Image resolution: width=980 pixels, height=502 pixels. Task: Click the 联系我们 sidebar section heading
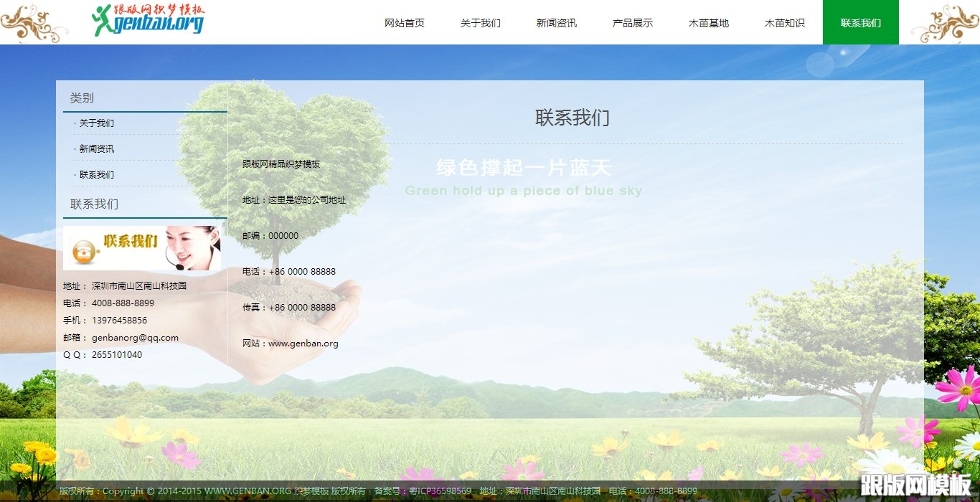(x=94, y=204)
